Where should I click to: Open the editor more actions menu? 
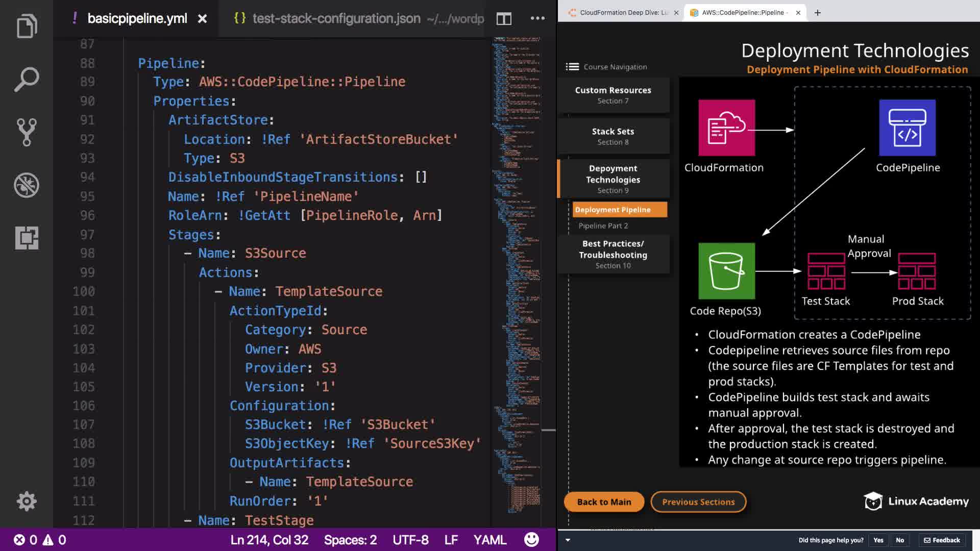pos(537,18)
